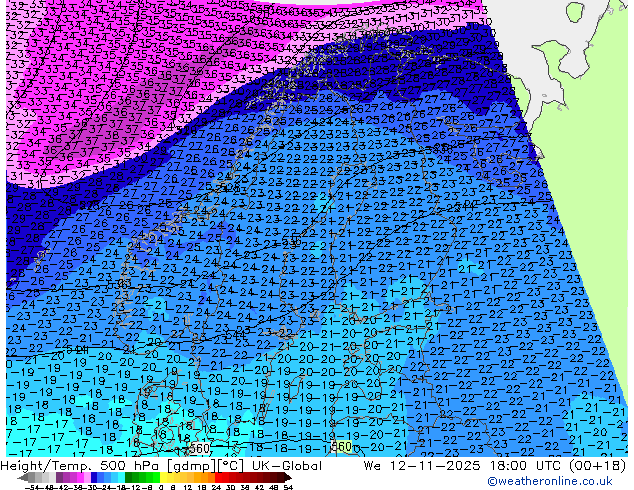Open the weatheronline.co.uk copyright link

point(549,481)
